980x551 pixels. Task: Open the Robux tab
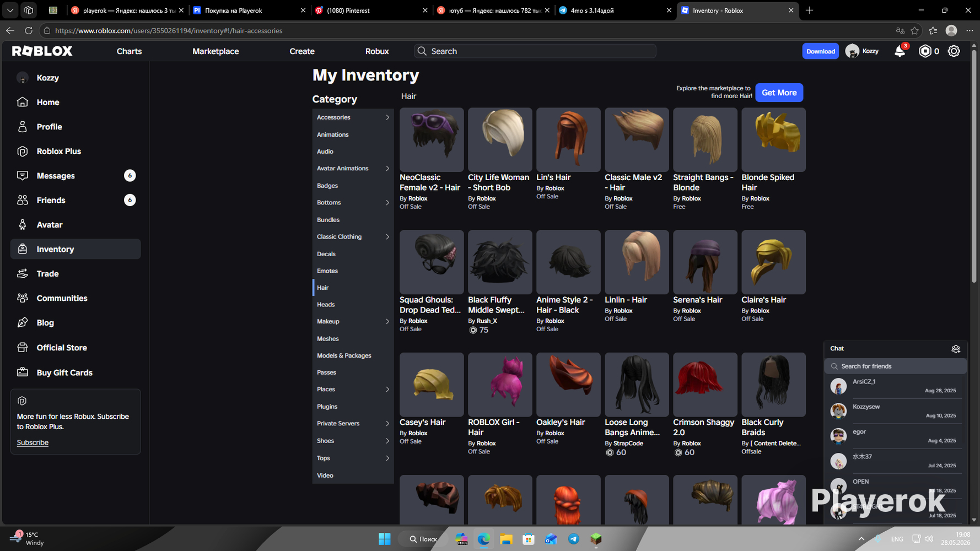tap(377, 51)
